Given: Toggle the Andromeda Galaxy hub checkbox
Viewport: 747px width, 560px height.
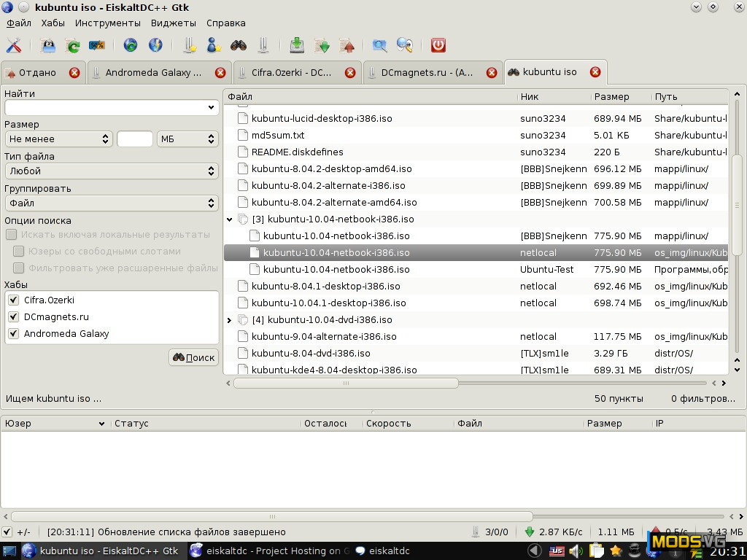Looking at the screenshot, I should pyautogui.click(x=13, y=333).
